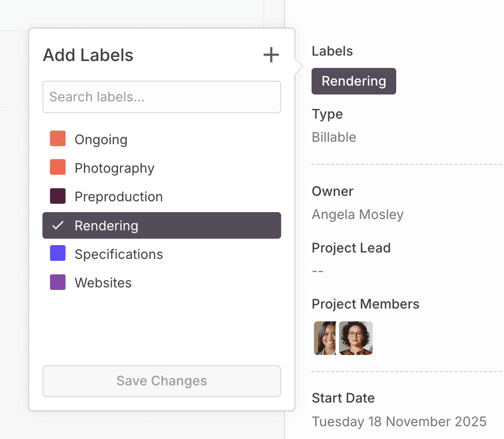The height and width of the screenshot is (439, 504).
Task: Click the Preproduction dark maroon swatch
Action: click(58, 196)
